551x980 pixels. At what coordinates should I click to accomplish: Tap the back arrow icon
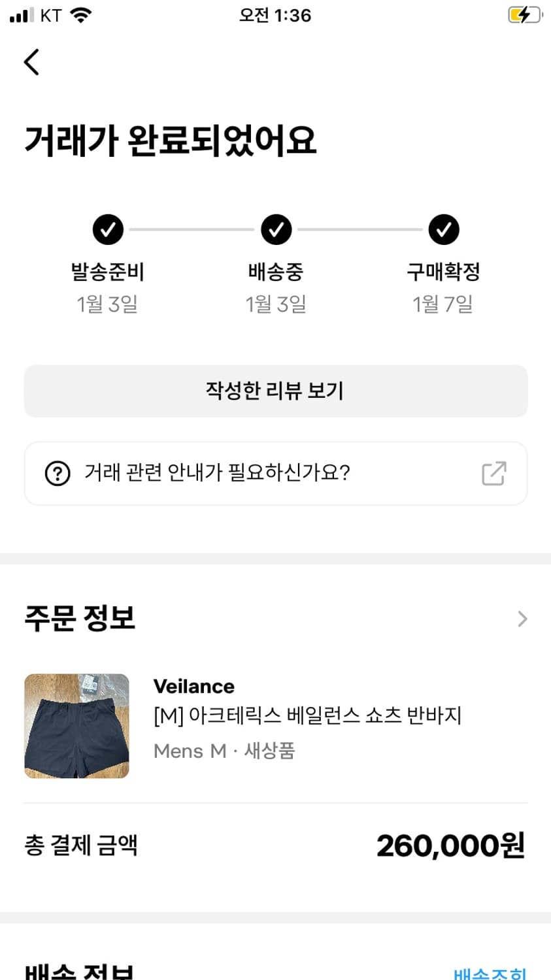tap(31, 62)
